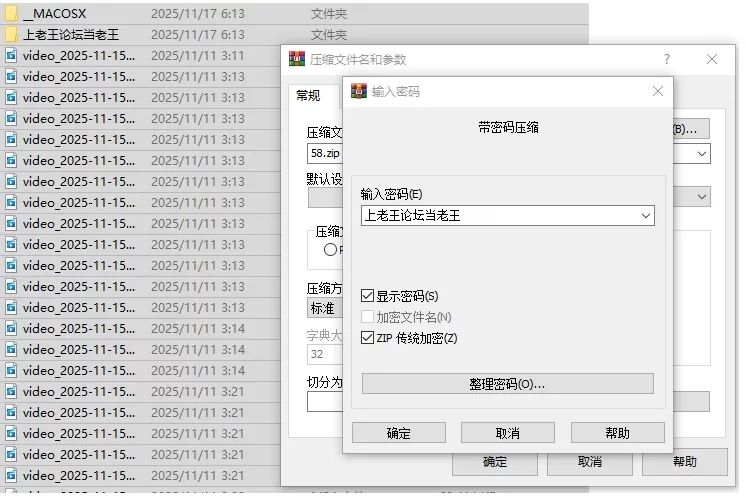Switch to the 常规 tab
746x500 pixels.
308,96
